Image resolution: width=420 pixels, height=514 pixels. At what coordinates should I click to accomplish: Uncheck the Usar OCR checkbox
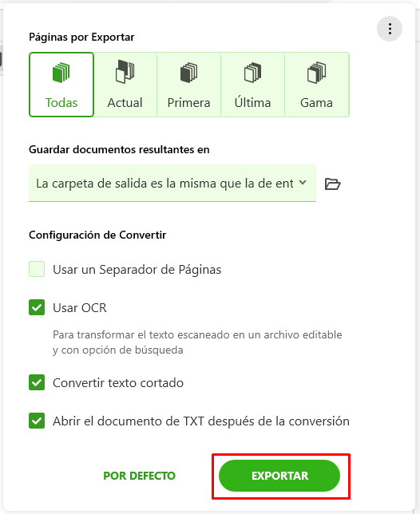(x=37, y=307)
